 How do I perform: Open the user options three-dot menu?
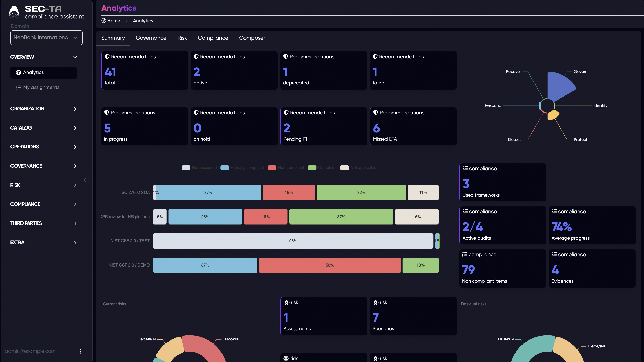click(x=81, y=351)
